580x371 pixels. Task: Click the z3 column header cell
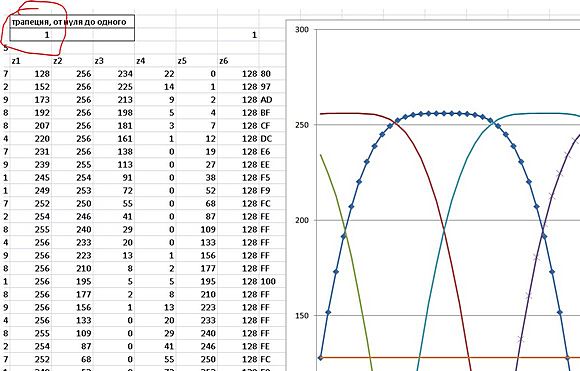click(114, 61)
